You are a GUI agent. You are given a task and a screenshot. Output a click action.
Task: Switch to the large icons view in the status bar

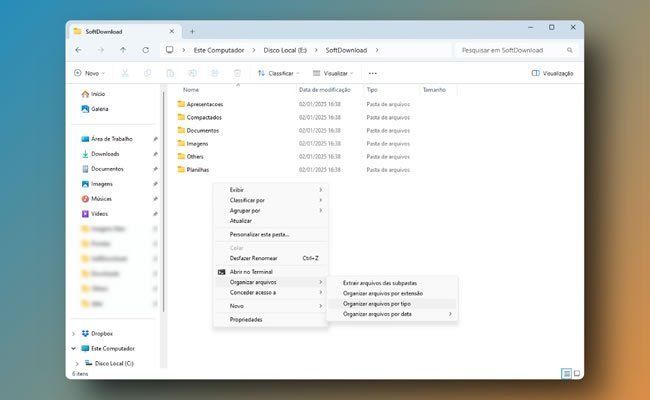coord(577,373)
